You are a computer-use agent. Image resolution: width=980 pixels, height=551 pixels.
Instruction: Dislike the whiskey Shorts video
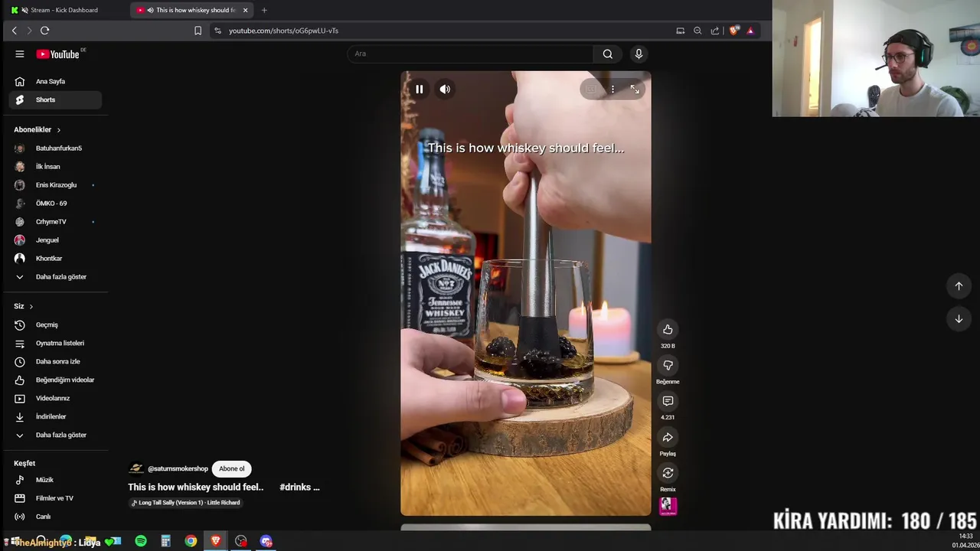click(668, 365)
